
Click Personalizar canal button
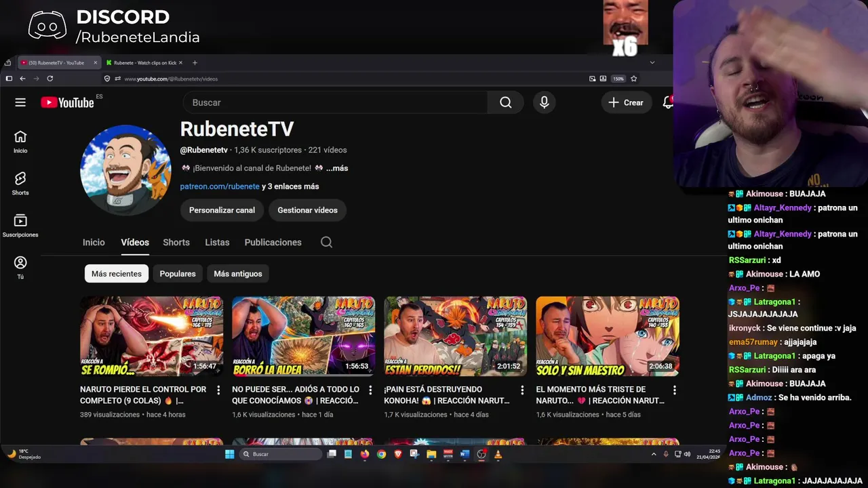click(x=222, y=210)
